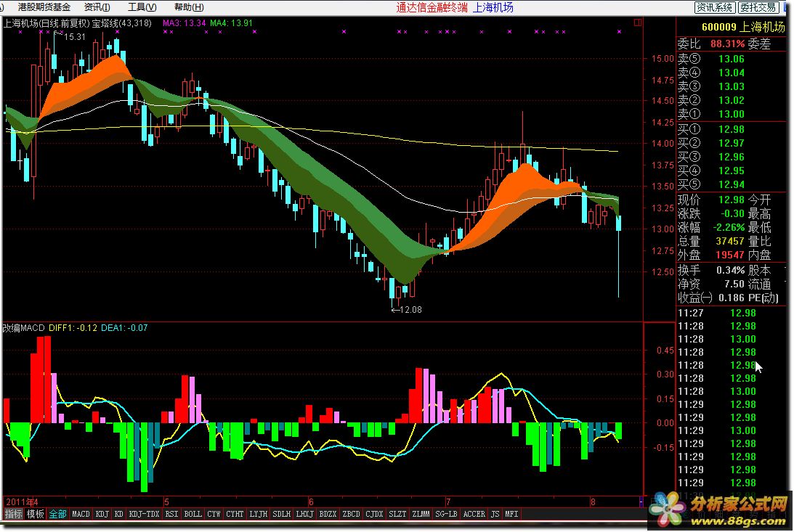Click the 600009 上海机场 stock header
This screenshot has width=794, height=532.
[x=743, y=28]
